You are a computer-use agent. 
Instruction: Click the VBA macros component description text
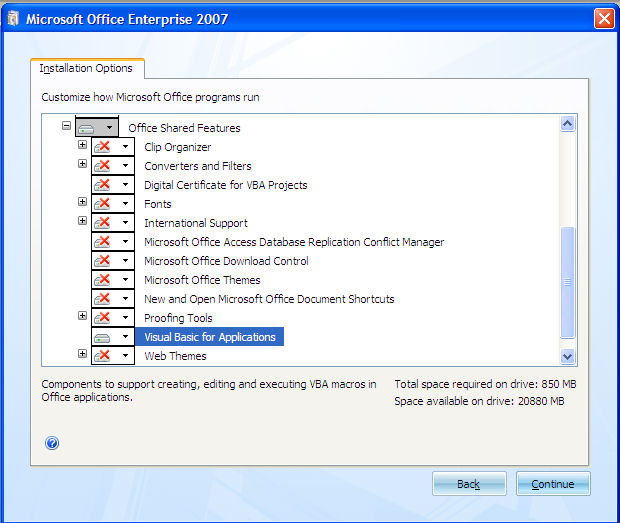209,391
